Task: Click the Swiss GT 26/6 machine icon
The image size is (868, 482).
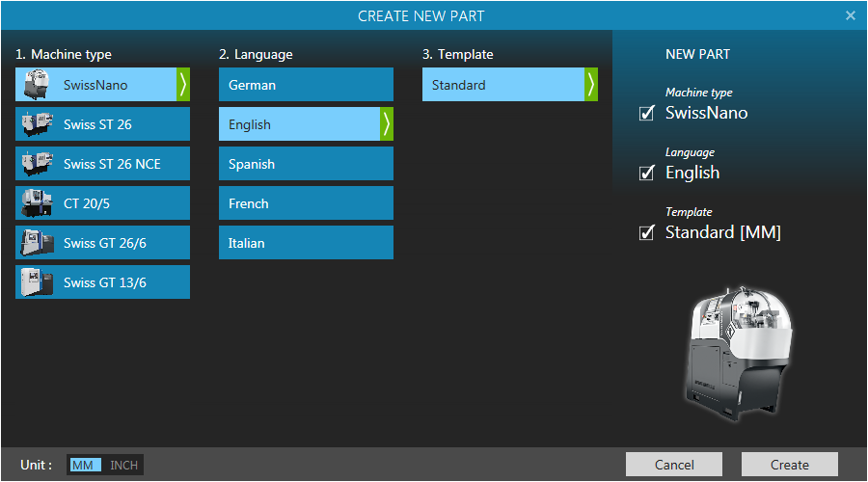Action: tap(37, 243)
